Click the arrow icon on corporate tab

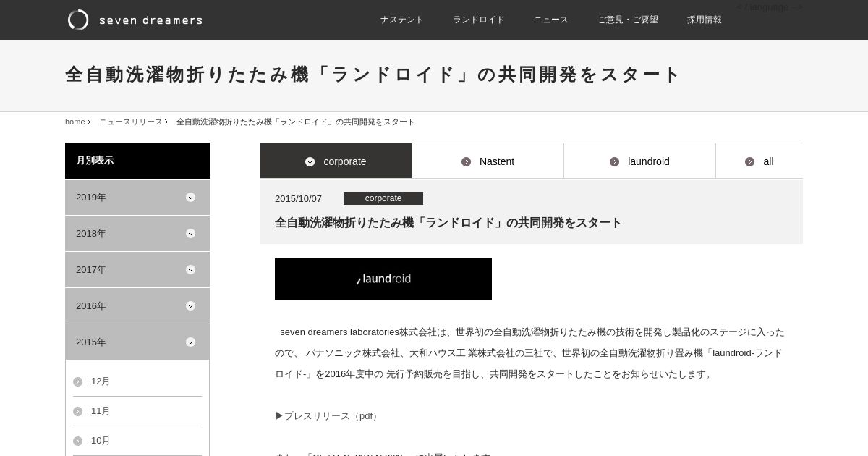(x=310, y=161)
